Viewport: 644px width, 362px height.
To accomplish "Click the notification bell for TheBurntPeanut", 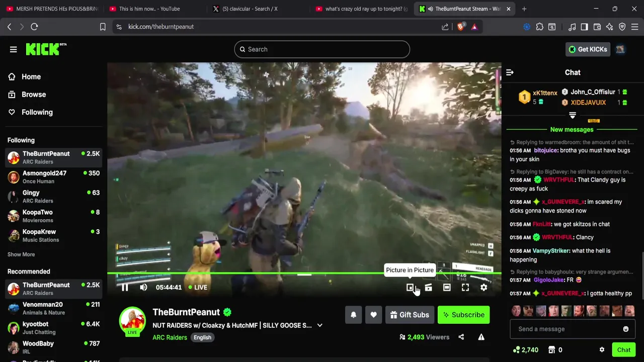I will click(353, 315).
